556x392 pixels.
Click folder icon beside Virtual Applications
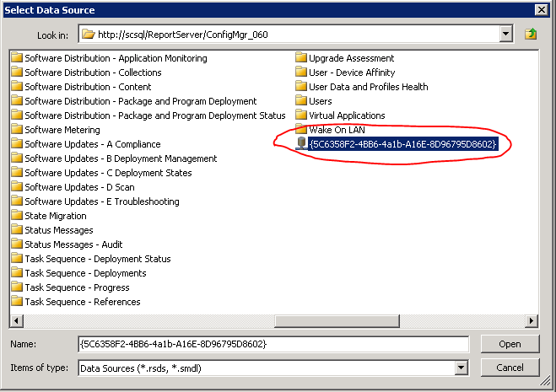tap(301, 115)
